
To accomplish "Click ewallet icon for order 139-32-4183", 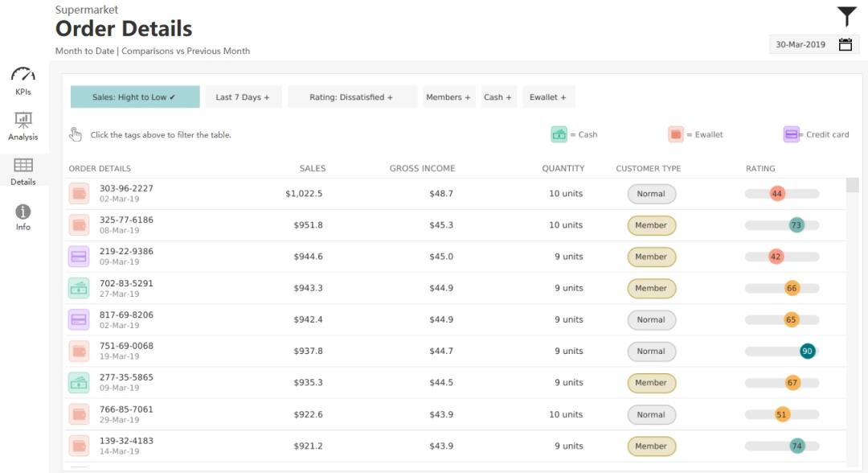I will point(79,446).
